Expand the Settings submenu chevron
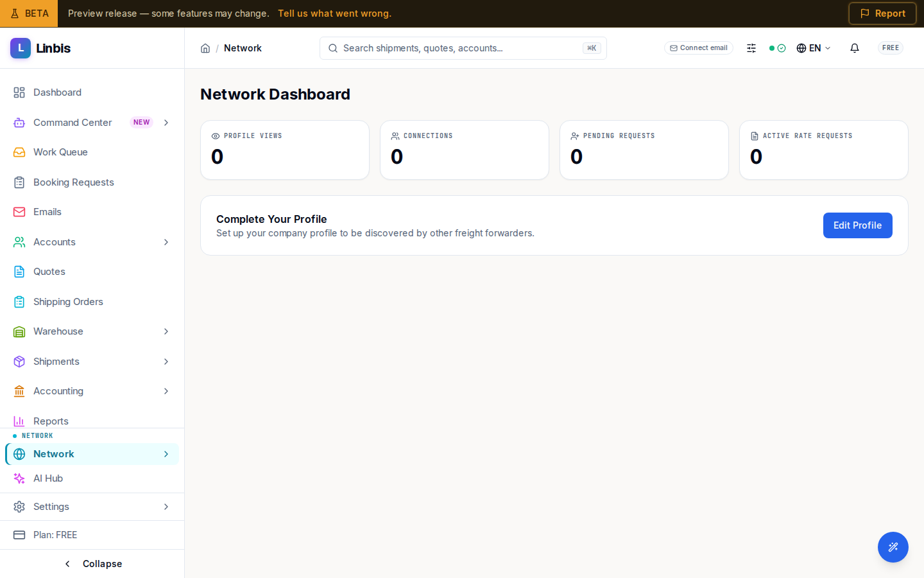The height and width of the screenshot is (578, 924). point(166,507)
